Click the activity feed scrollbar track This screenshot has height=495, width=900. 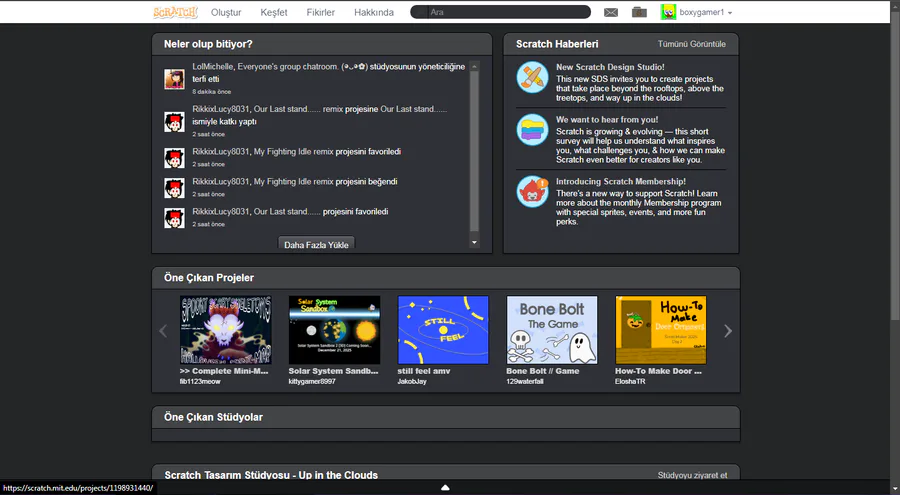474,152
